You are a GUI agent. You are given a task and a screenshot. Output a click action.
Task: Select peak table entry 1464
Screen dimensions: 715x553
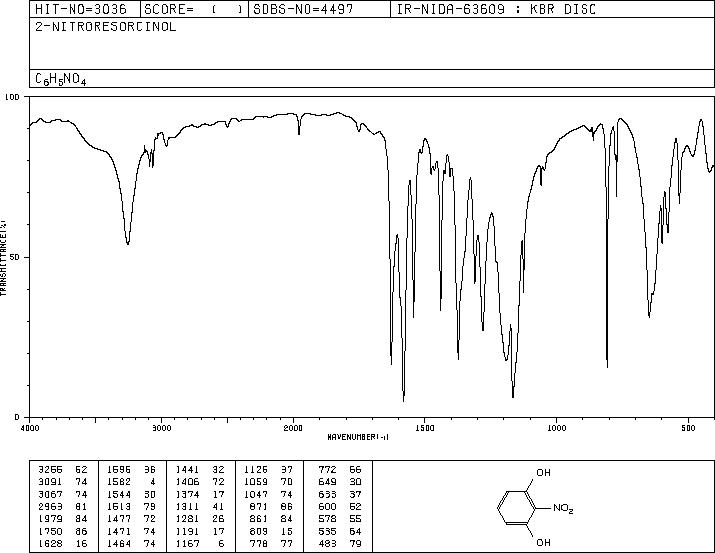click(x=119, y=544)
